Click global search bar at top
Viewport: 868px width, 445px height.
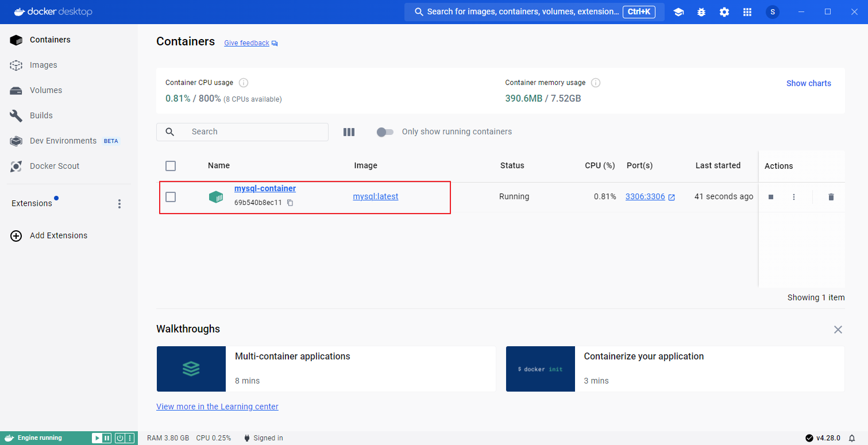534,12
